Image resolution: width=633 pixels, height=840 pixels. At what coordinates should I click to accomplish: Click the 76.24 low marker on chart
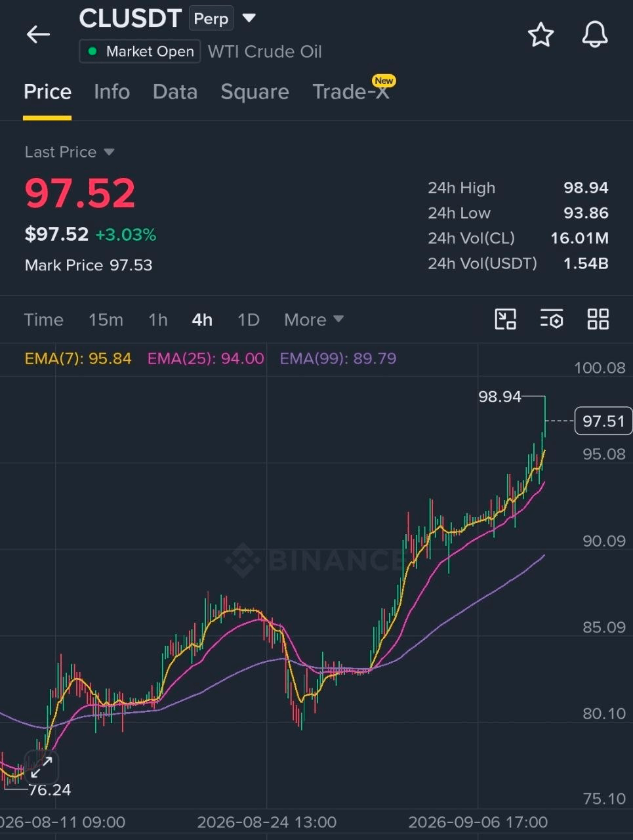[x=49, y=789]
